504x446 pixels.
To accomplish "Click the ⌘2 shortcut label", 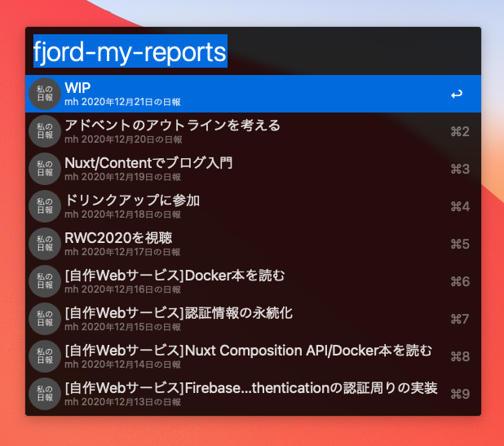I will (460, 132).
